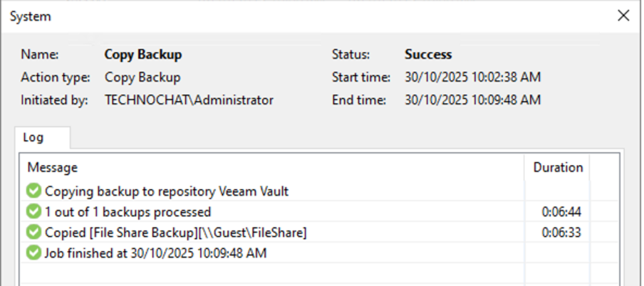Close the System dialog window
Screen dimensions: 644x286
pyautogui.click(x=623, y=16)
